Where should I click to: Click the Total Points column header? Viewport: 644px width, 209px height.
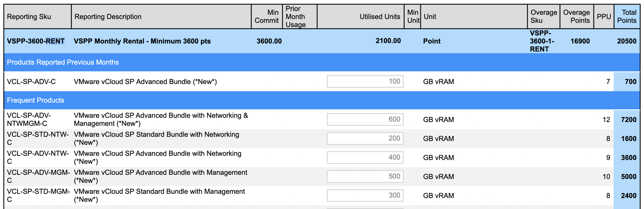pos(627,16)
